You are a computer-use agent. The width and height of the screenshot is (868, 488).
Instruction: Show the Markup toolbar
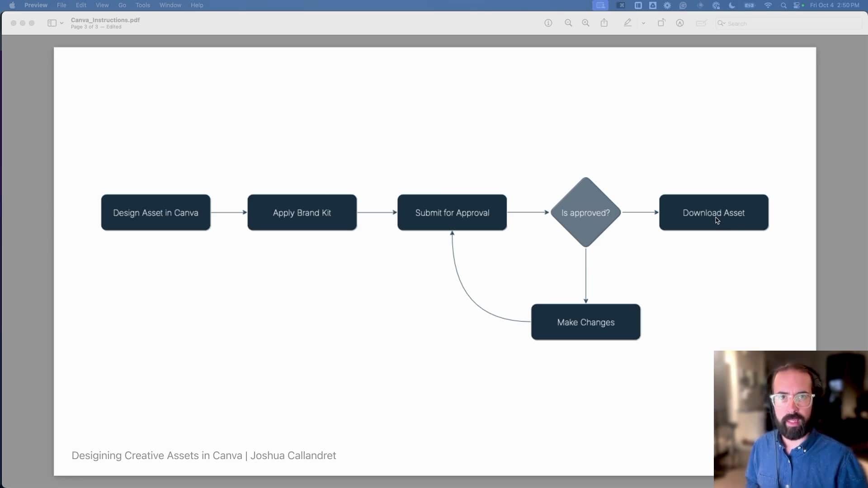(679, 23)
